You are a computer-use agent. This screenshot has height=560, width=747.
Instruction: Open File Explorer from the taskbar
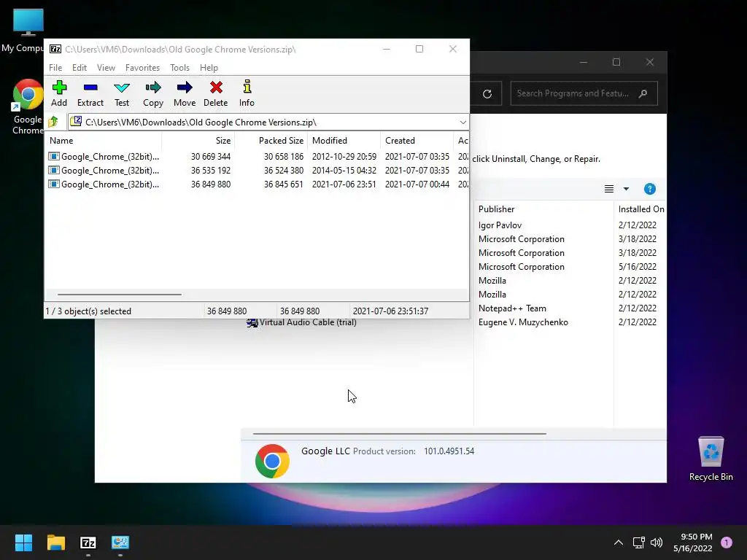click(x=55, y=542)
